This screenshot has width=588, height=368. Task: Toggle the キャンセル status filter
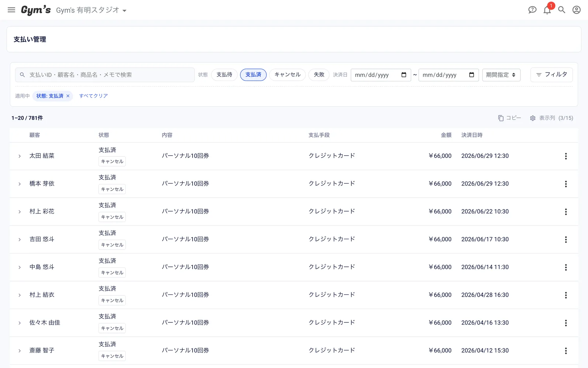[x=287, y=75]
